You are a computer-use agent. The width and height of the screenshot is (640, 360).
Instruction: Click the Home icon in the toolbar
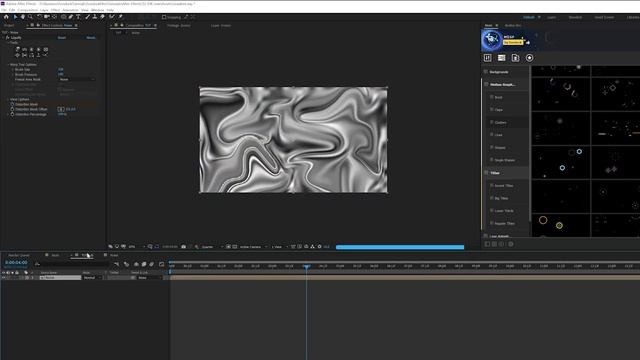coord(6,17)
